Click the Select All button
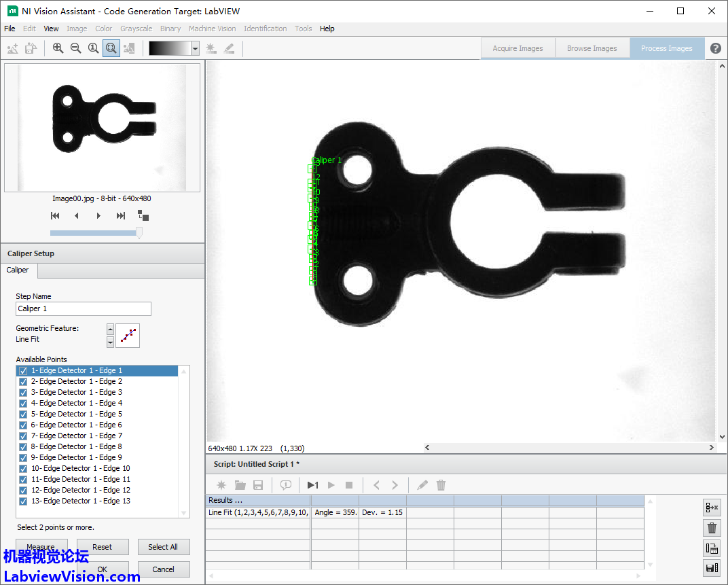This screenshot has height=585, width=728. pos(163,547)
